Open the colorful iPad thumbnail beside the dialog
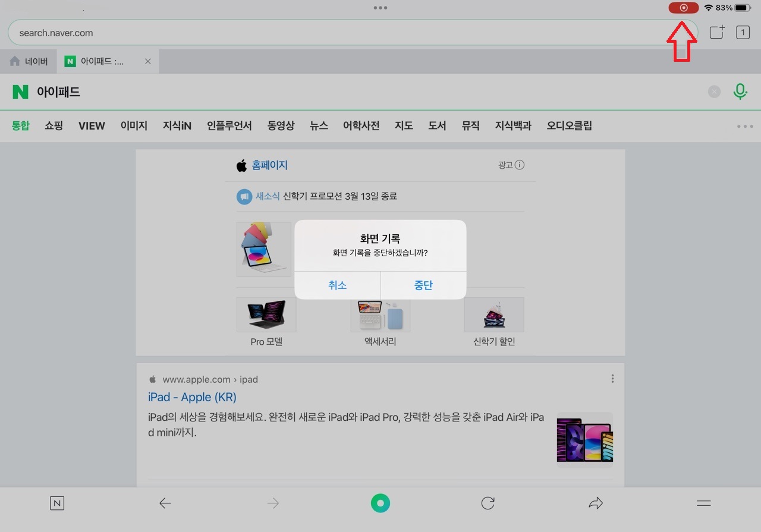The width and height of the screenshot is (761, 532). (264, 249)
